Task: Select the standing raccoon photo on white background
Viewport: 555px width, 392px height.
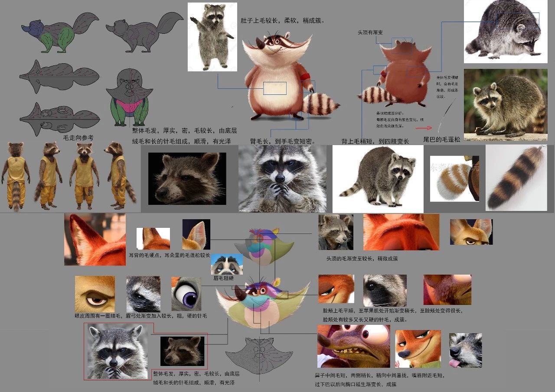Action: [x=212, y=37]
